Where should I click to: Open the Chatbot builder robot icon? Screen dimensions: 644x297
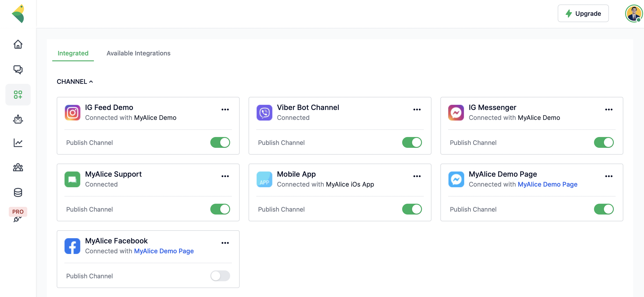[18, 119]
